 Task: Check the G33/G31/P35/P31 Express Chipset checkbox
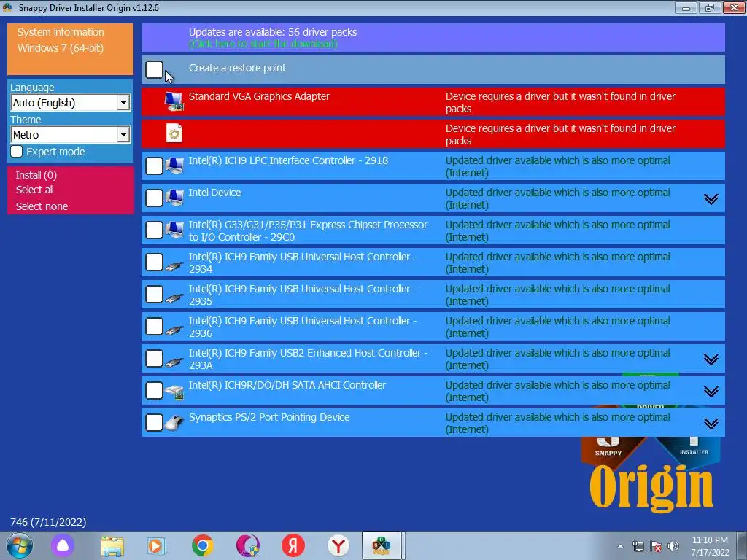[x=155, y=230]
